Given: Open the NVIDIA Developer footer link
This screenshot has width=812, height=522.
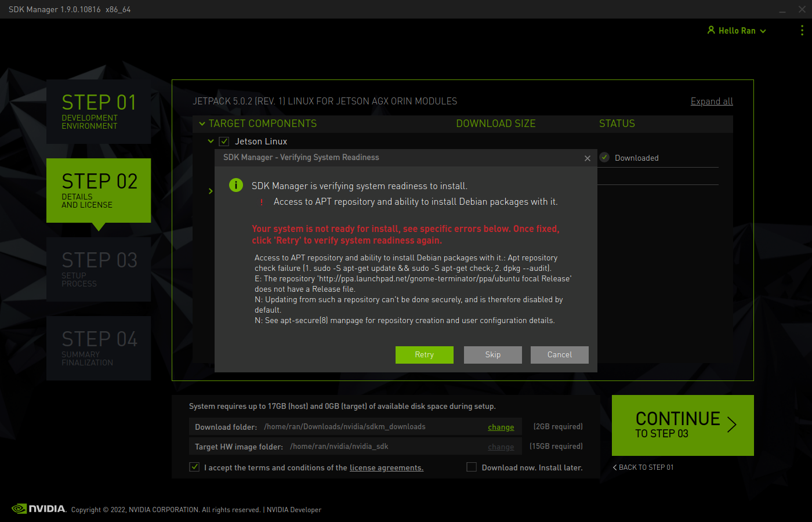Looking at the screenshot, I should [294, 510].
